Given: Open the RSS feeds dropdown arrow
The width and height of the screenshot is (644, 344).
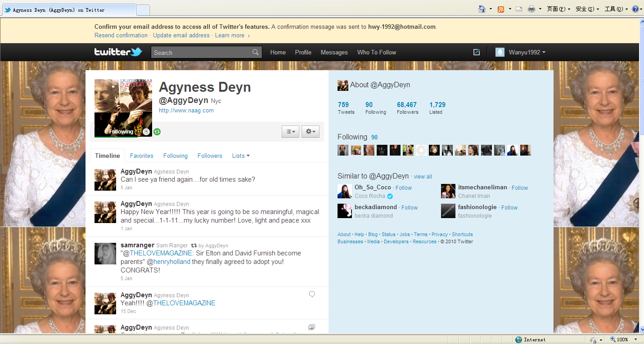Looking at the screenshot, I should [510, 9].
